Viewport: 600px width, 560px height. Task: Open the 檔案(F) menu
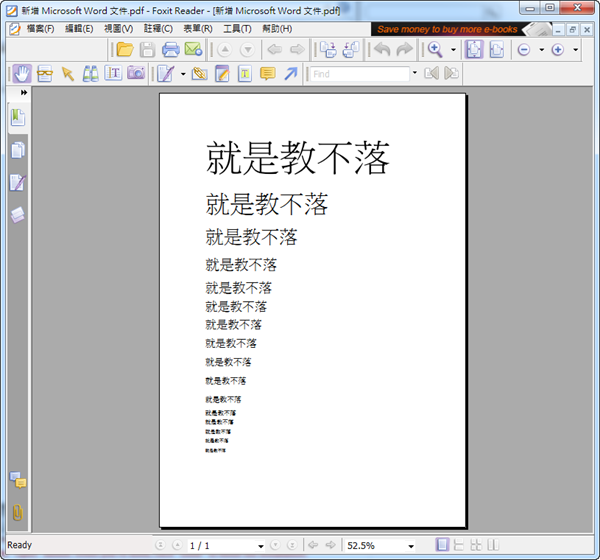[x=41, y=29]
